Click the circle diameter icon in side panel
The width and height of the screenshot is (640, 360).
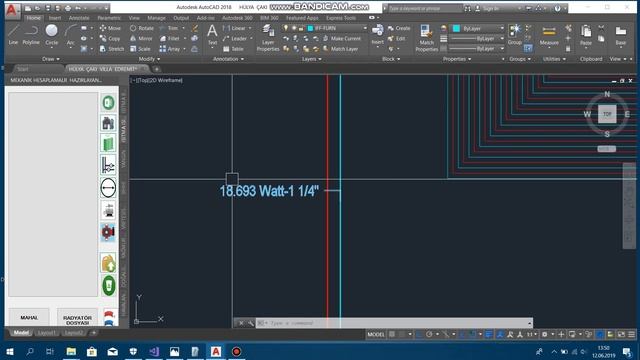(x=108, y=188)
